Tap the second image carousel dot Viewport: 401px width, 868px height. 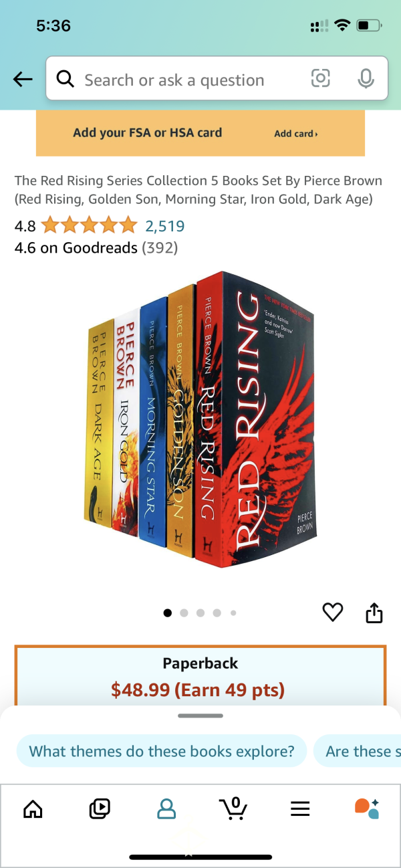(x=184, y=613)
